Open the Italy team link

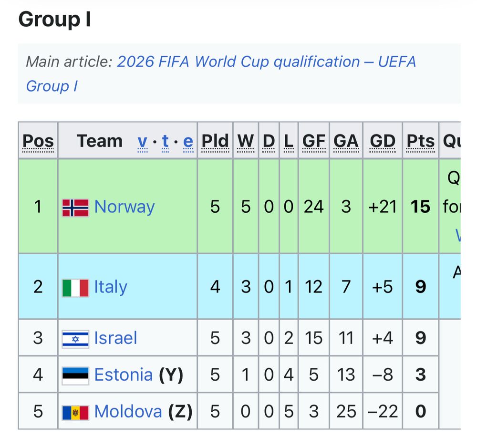[111, 287]
